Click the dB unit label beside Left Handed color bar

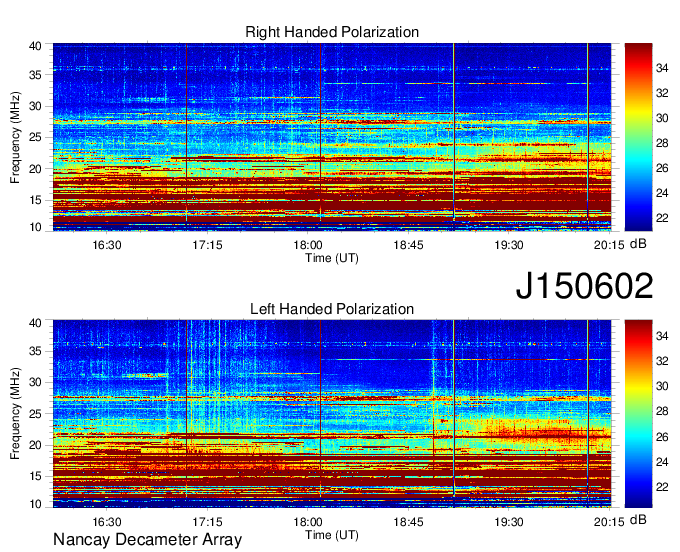click(638, 519)
